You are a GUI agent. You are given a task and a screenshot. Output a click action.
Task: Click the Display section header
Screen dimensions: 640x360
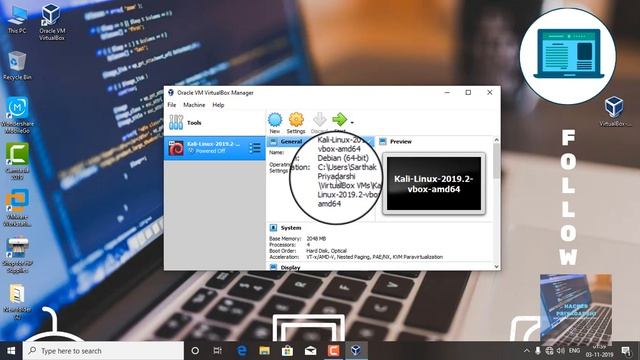(291, 268)
